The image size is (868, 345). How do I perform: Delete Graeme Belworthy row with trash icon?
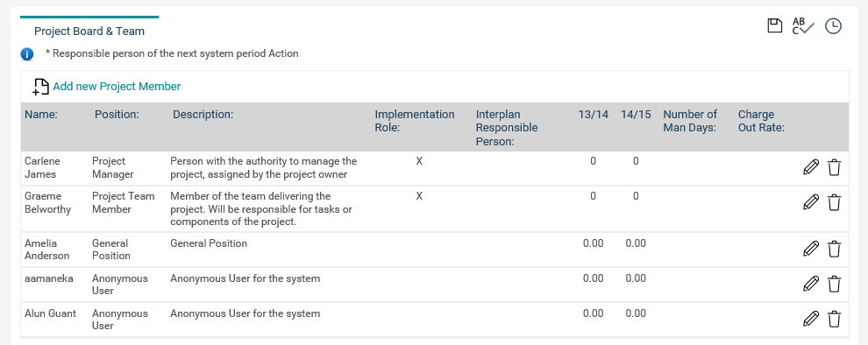tap(834, 202)
